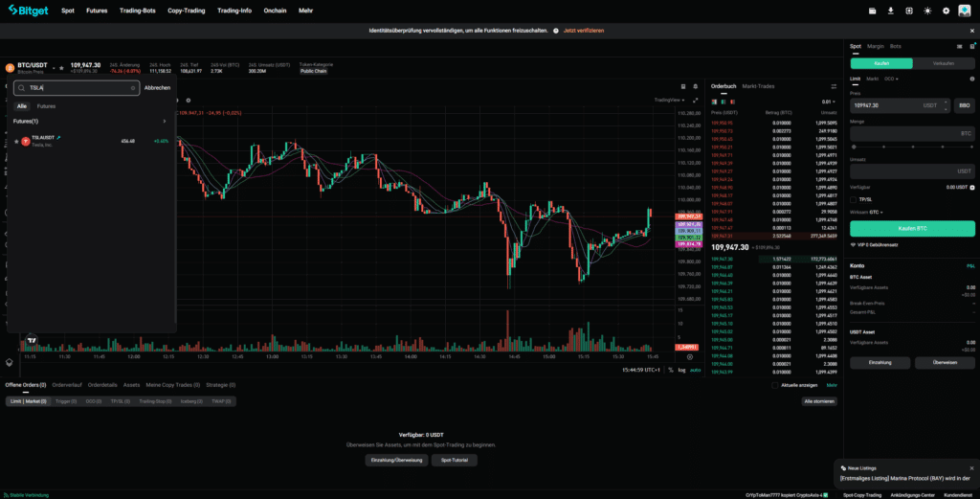Click 'Alle stornieren' button
This screenshot has width=980, height=499.
(x=819, y=401)
